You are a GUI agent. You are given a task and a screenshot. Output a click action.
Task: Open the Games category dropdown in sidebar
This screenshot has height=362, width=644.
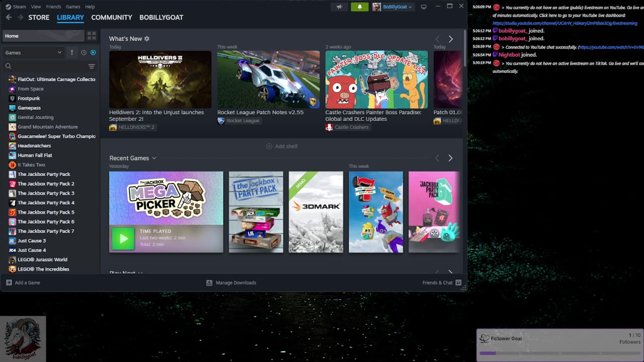click(33, 52)
